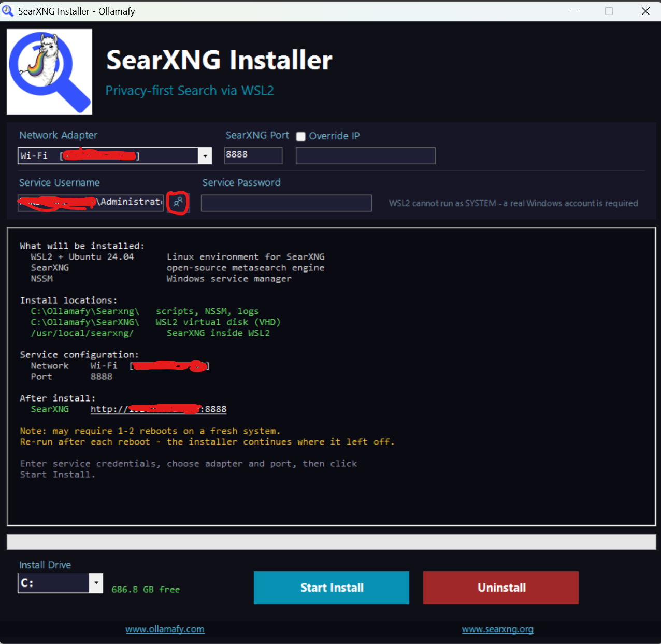
Task: Click the 'Privacy-first Search via WSL2' subtitle
Action: coord(190,91)
